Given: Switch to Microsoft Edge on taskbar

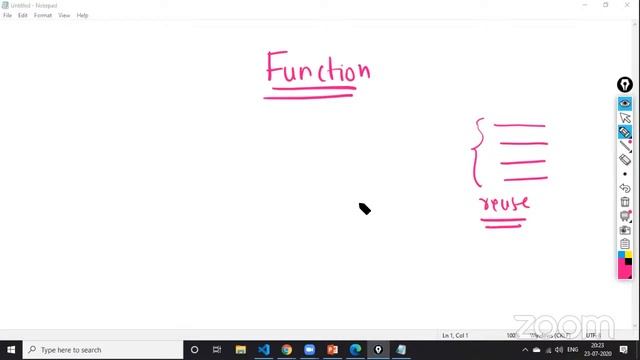Looking at the screenshot, I should 355,350.
